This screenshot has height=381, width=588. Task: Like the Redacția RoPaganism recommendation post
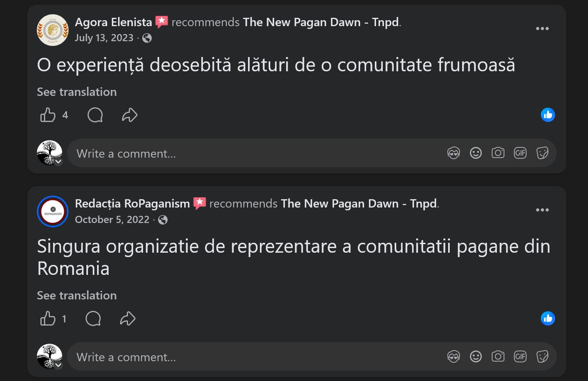coord(48,319)
